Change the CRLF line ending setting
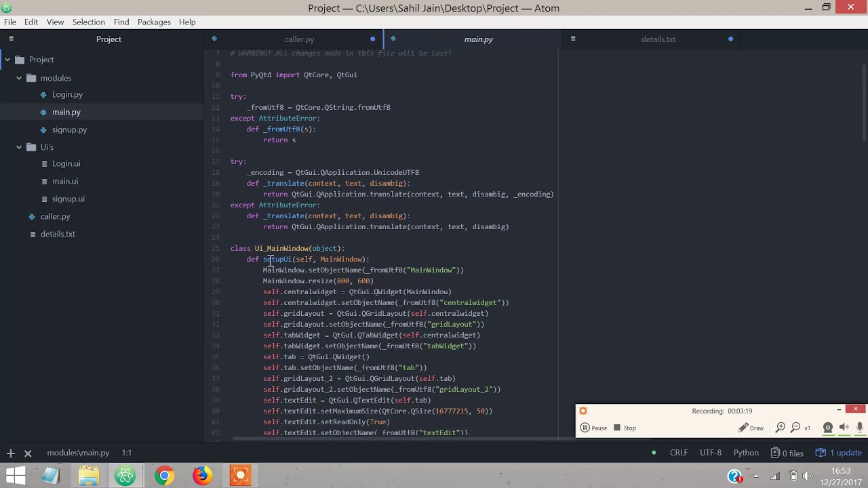This screenshot has width=868, height=488. pos(679,453)
